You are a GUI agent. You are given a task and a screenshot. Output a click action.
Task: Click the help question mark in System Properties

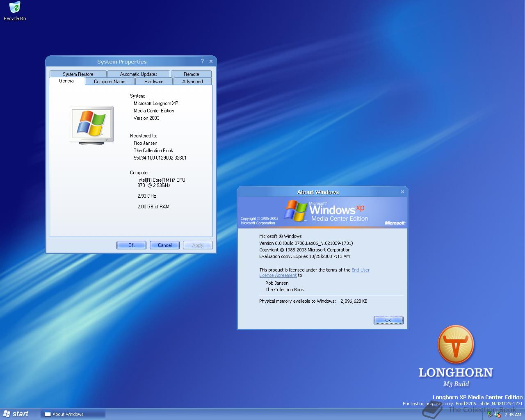pos(202,61)
